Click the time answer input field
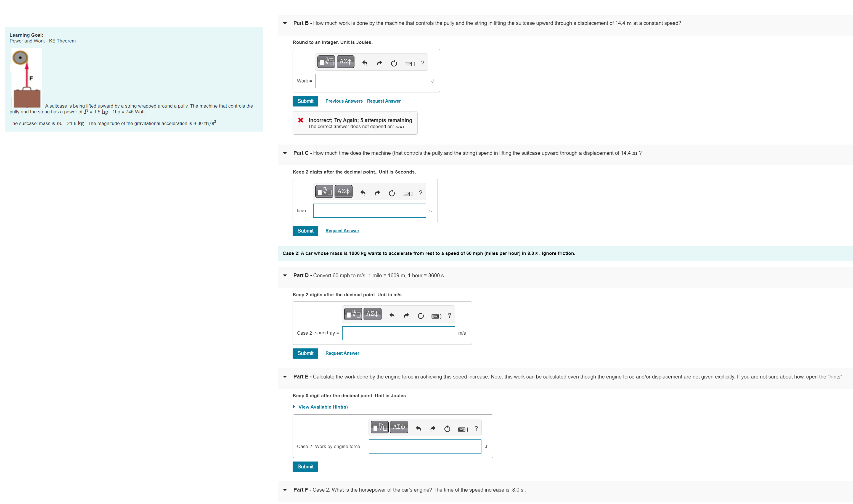 369,210
